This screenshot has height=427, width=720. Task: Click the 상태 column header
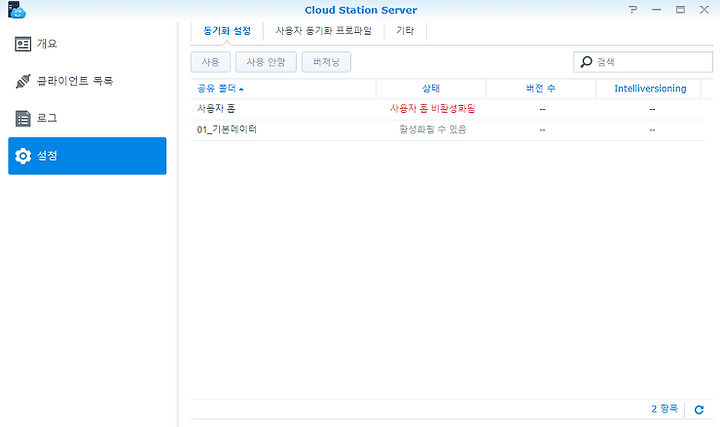tap(431, 89)
